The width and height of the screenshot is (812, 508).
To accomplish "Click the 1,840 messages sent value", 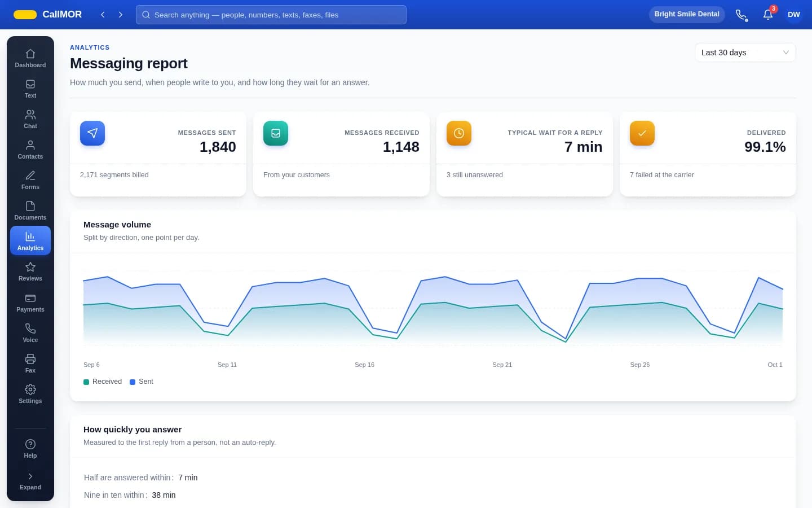I will click(x=218, y=147).
